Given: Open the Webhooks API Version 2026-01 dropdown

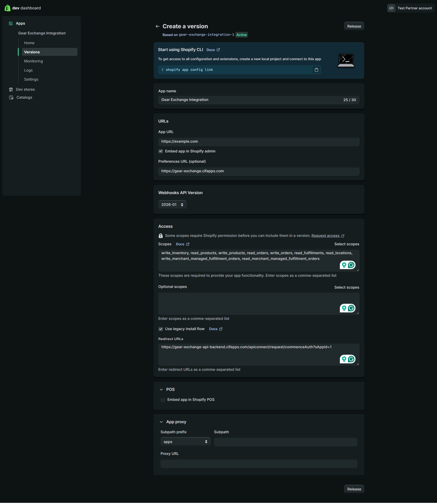Looking at the screenshot, I should pyautogui.click(x=172, y=205).
